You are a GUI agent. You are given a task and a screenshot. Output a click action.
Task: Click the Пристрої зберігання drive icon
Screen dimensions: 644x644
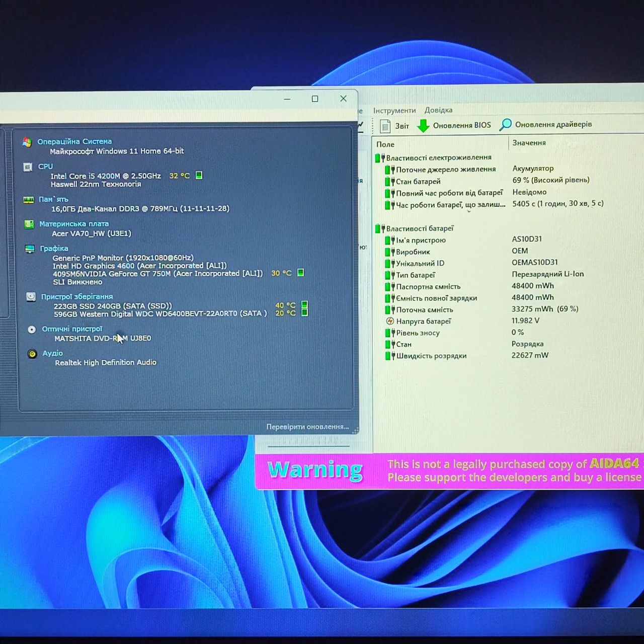(31, 297)
